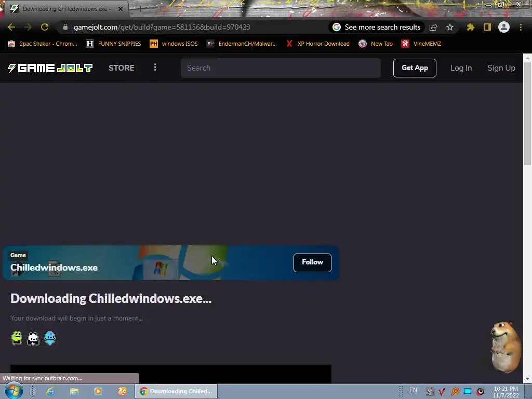Click the Game Jolt logo

50,68
